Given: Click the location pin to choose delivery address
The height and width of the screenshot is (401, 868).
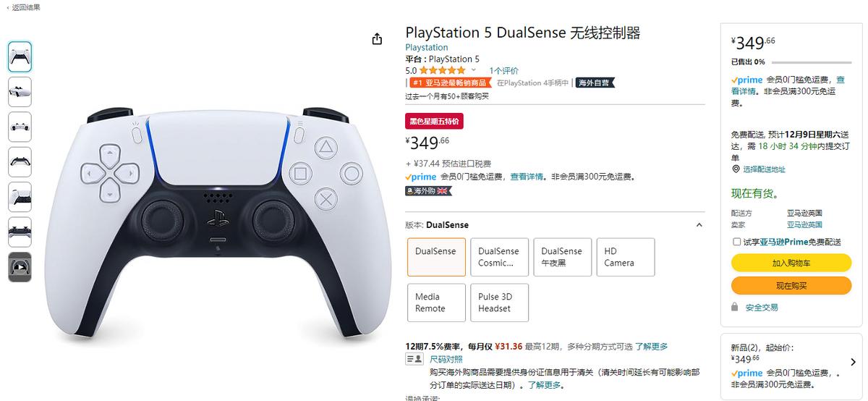Looking at the screenshot, I should point(736,169).
